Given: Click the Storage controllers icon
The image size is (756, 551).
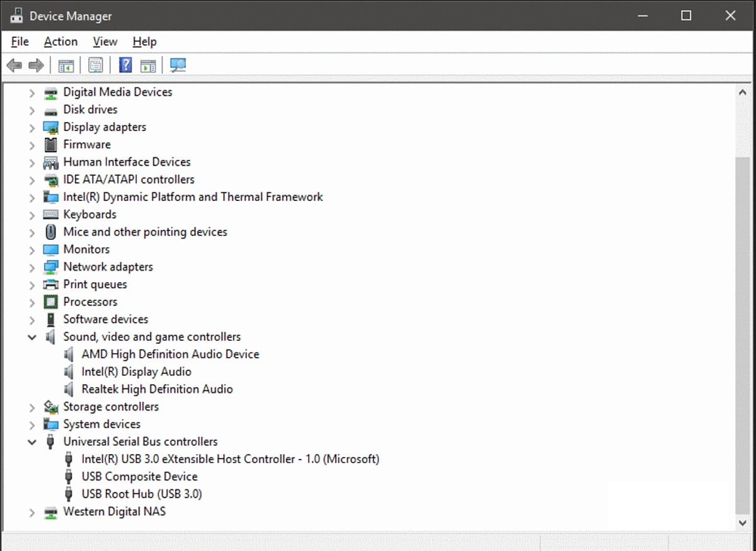Looking at the screenshot, I should (x=50, y=407).
